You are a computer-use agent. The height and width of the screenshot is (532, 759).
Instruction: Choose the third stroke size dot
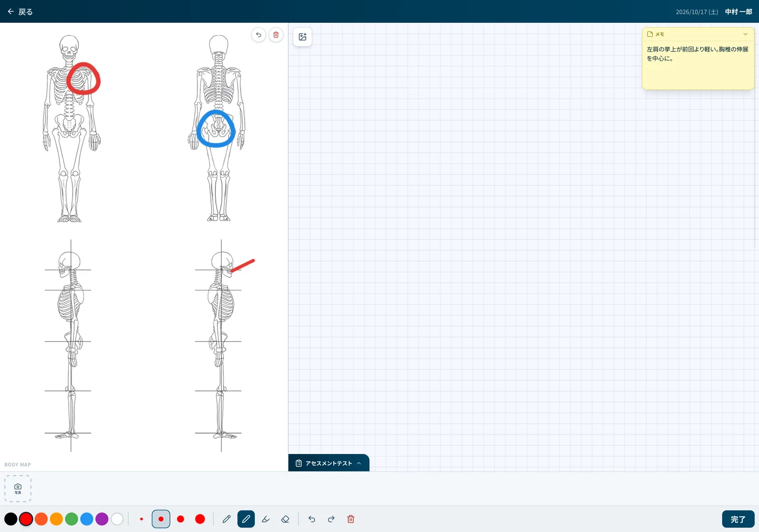tap(181, 519)
